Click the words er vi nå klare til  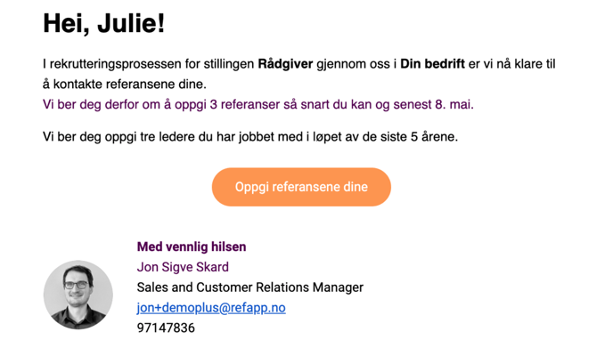511,64
